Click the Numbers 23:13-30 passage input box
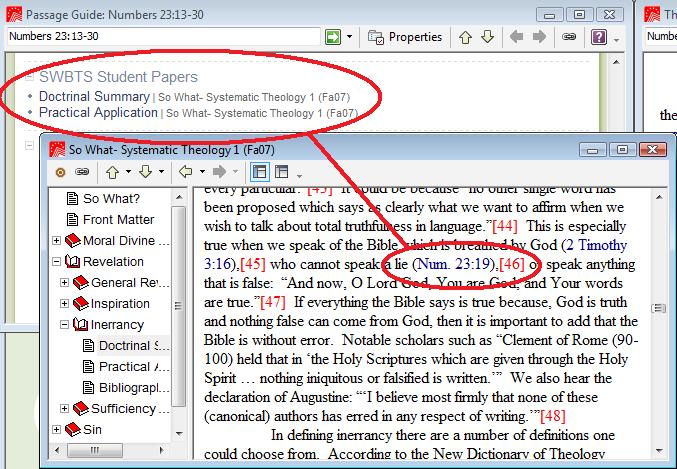The image size is (677, 469). coord(162,37)
